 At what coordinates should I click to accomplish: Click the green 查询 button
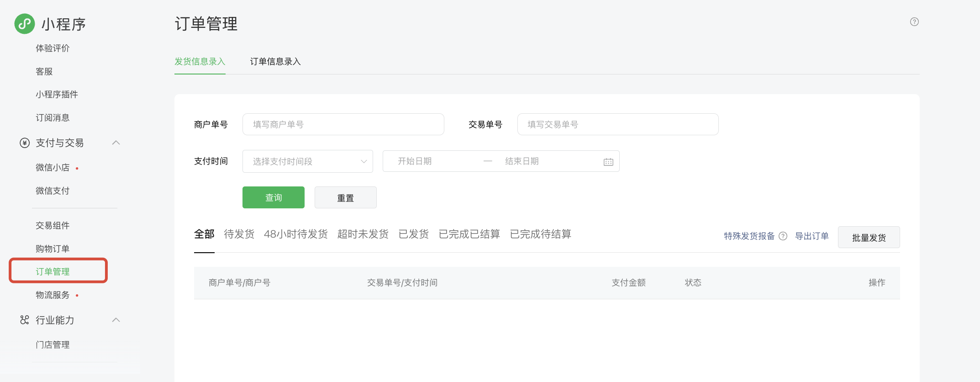tap(273, 197)
